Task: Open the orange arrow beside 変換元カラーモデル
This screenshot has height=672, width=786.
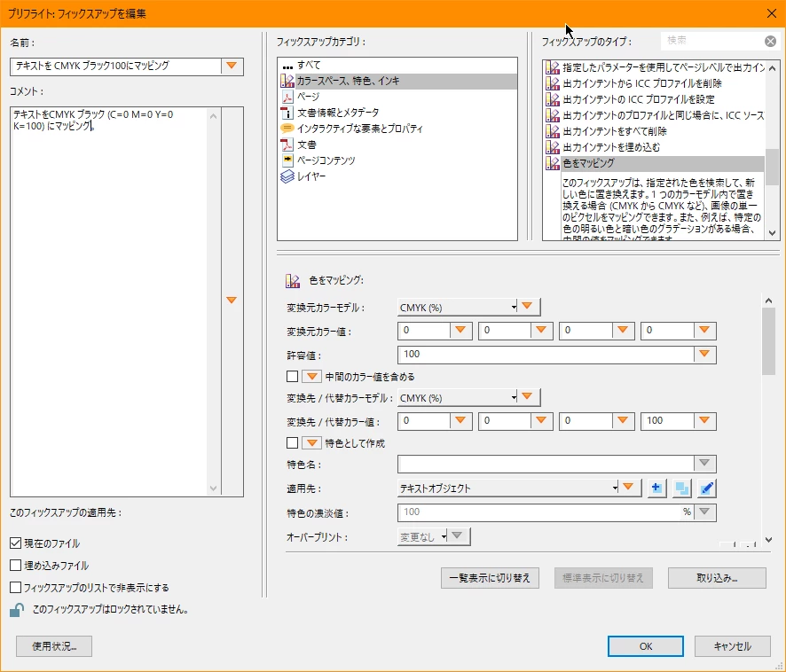Action: [x=527, y=306]
